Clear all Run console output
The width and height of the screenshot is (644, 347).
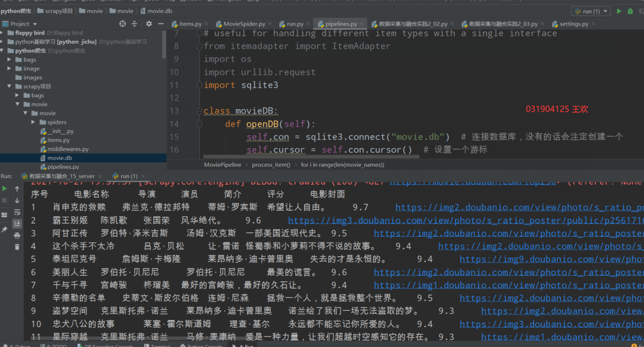click(x=17, y=247)
